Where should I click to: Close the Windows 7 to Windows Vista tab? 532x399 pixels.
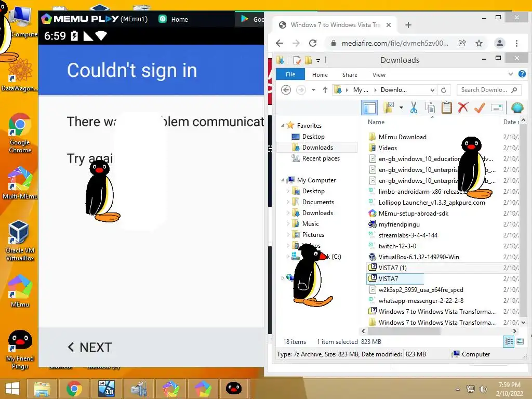tap(389, 25)
